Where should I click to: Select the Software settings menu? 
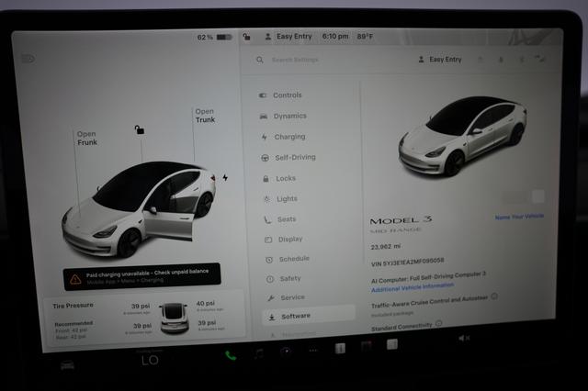coord(309,316)
